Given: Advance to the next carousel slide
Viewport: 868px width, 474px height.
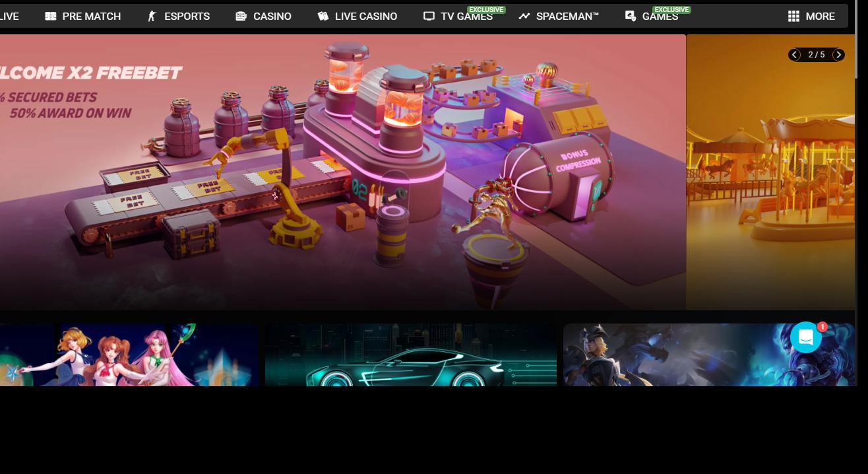Looking at the screenshot, I should [838, 55].
